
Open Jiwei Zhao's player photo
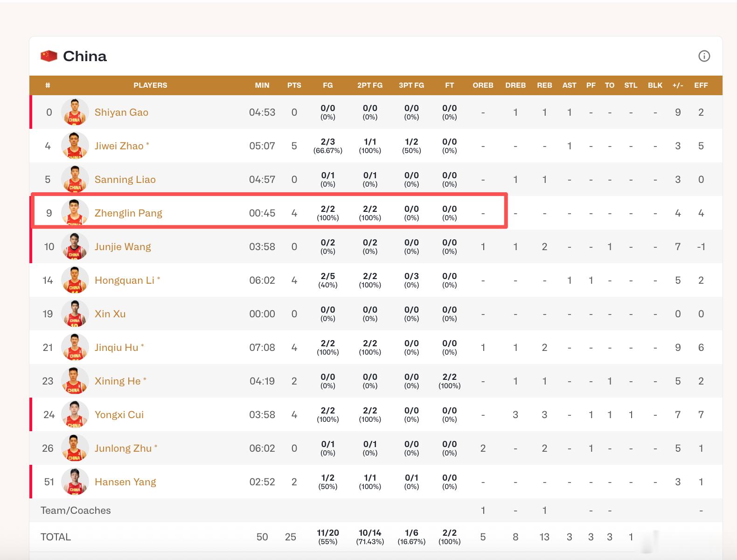point(75,146)
